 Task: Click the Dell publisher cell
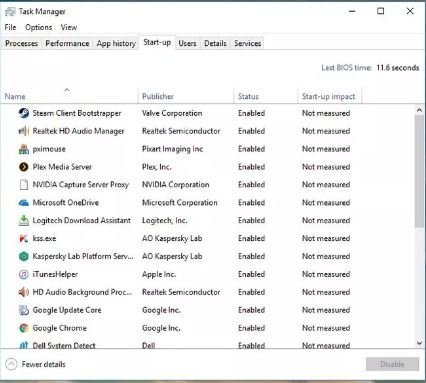[x=149, y=345]
